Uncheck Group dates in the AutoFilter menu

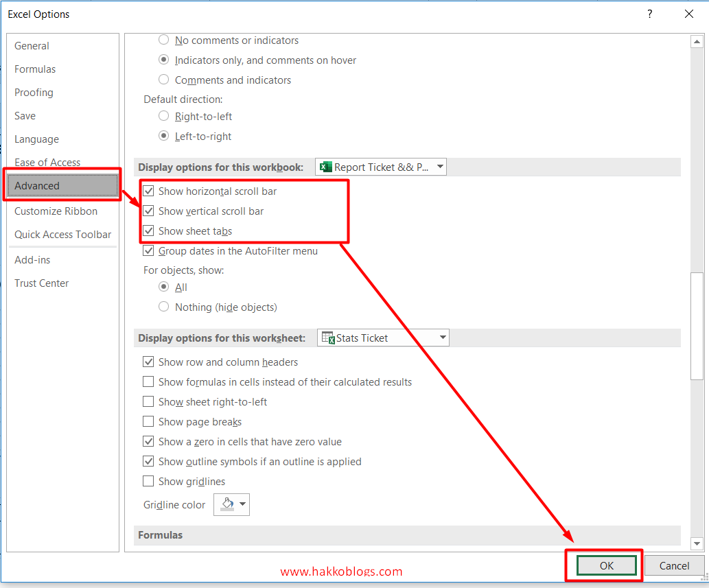pos(148,250)
